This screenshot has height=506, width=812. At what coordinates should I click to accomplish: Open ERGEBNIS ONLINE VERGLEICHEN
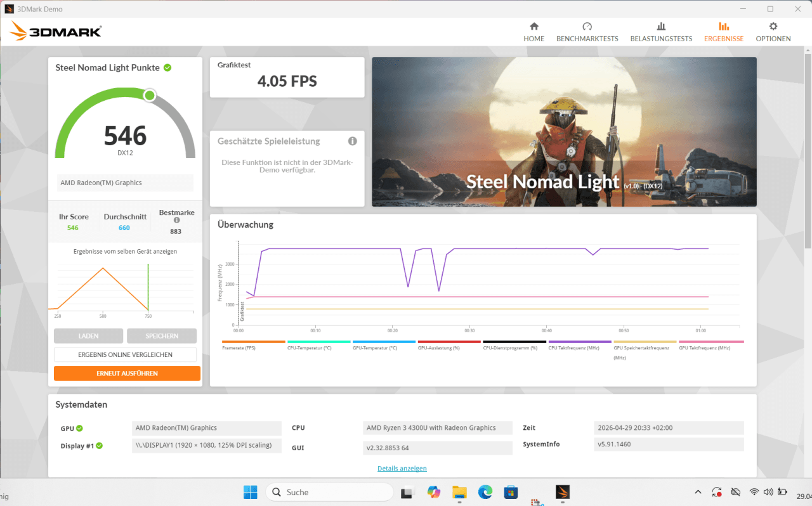point(125,354)
